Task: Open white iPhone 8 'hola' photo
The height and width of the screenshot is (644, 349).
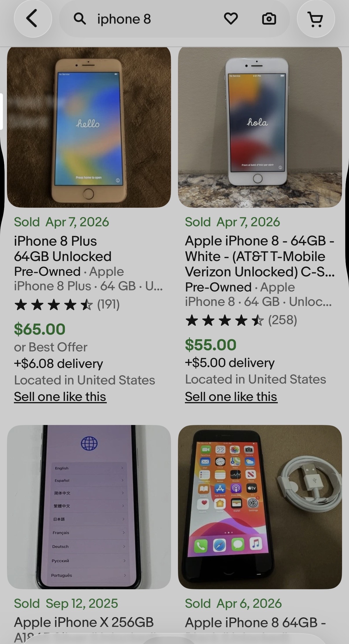Action: click(x=260, y=127)
